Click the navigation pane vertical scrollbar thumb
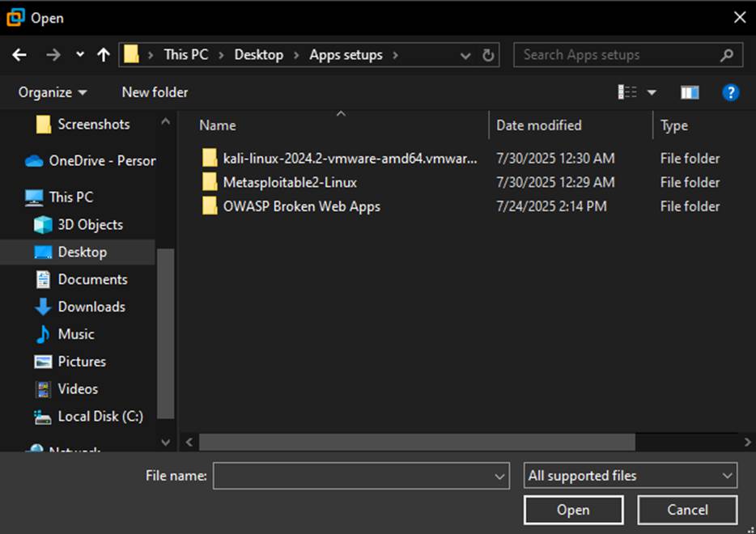The width and height of the screenshot is (756, 534). pyautogui.click(x=165, y=334)
